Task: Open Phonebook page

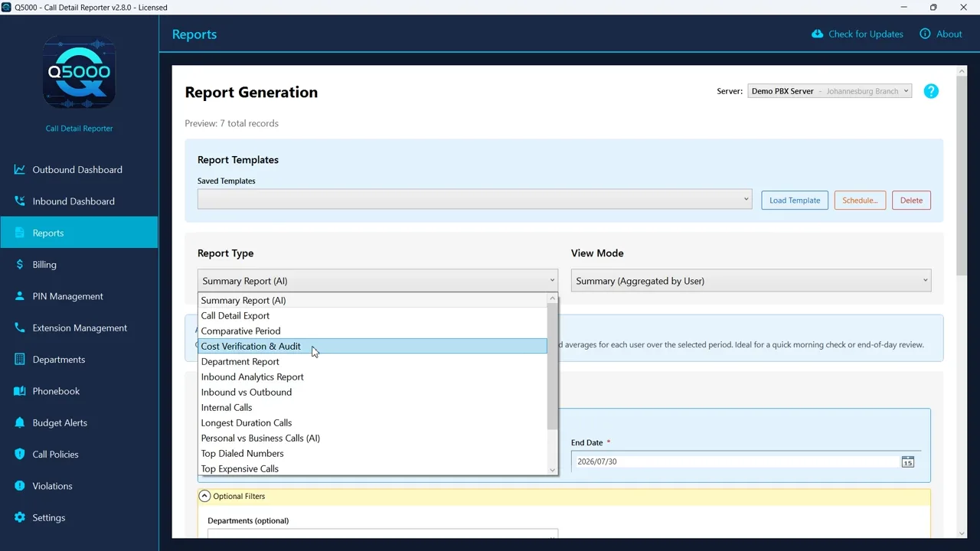Action: pos(79,391)
